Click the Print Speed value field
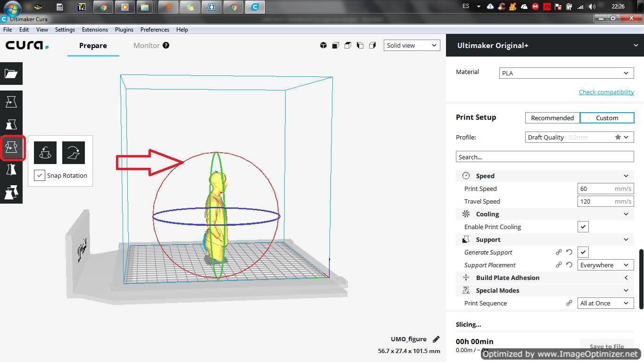 click(x=606, y=189)
